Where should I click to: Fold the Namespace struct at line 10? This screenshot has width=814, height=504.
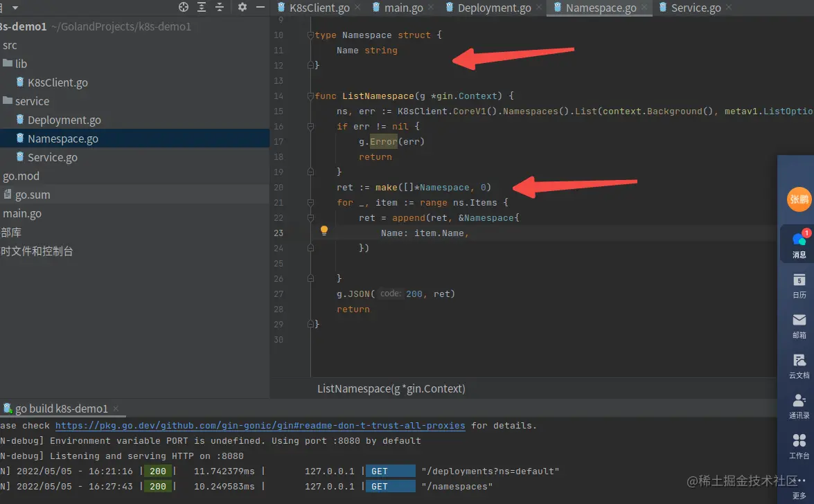[x=310, y=35]
